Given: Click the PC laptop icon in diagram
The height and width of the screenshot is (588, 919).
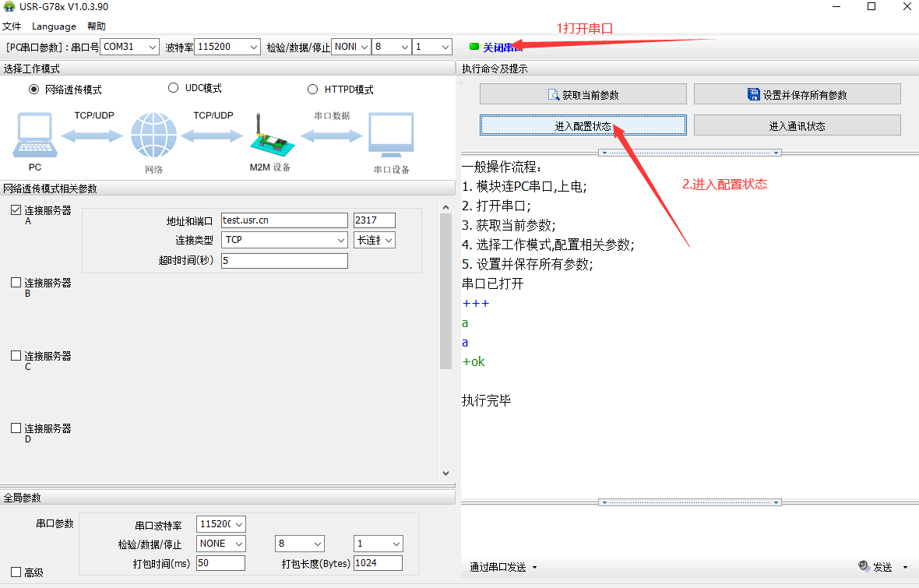Looking at the screenshot, I should click(34, 136).
